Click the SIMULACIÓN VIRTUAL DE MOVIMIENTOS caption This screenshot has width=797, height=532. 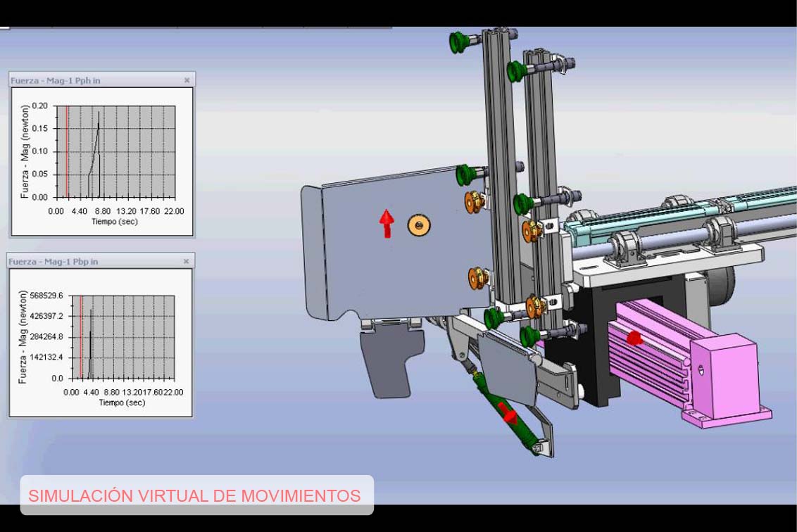point(194,495)
